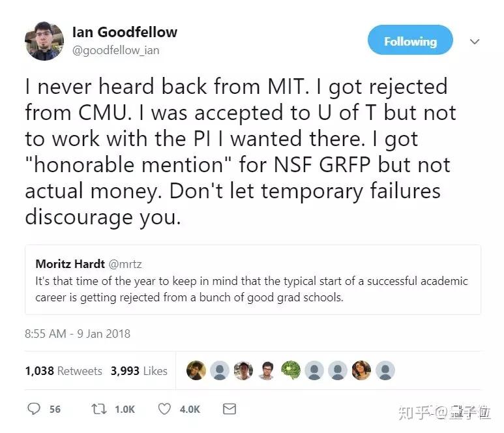Click the 8:55 AM timestamp link

tap(78, 333)
